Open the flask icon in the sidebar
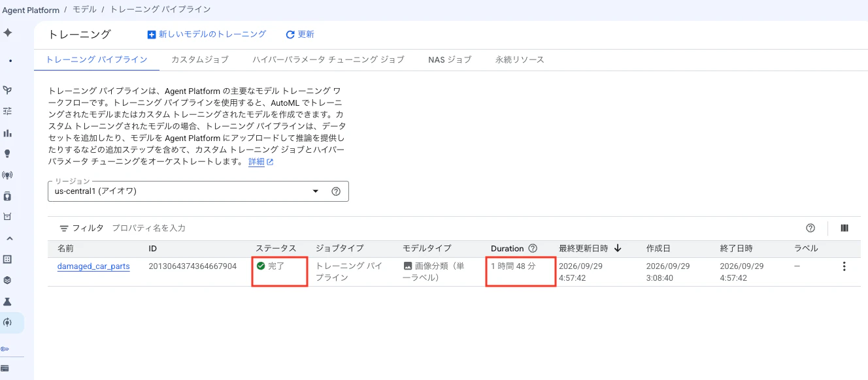 [x=8, y=302]
